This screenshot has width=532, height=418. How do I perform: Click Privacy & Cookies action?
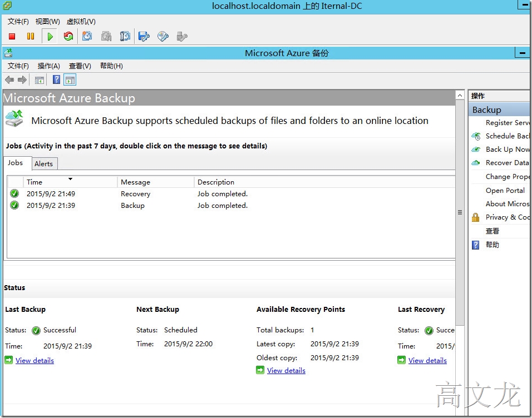point(507,217)
